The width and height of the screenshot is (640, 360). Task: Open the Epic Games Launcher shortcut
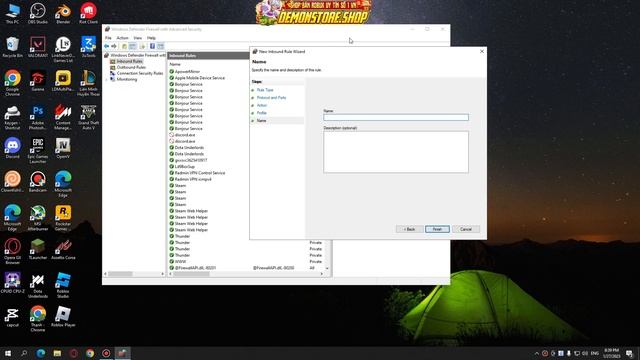pyautogui.click(x=38, y=151)
